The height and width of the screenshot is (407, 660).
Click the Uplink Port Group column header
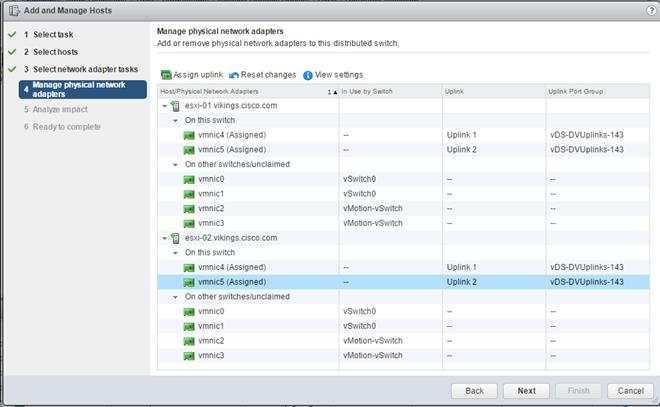(x=598, y=91)
